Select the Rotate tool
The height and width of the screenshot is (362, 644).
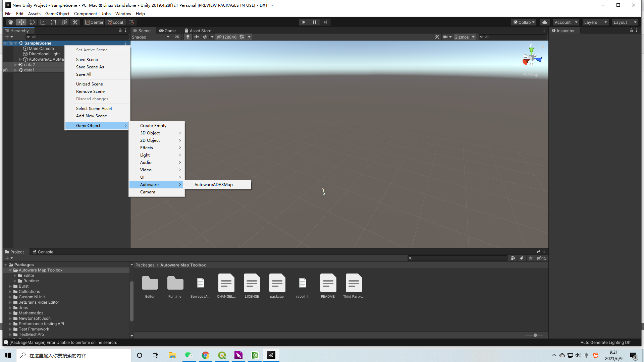coord(32,22)
